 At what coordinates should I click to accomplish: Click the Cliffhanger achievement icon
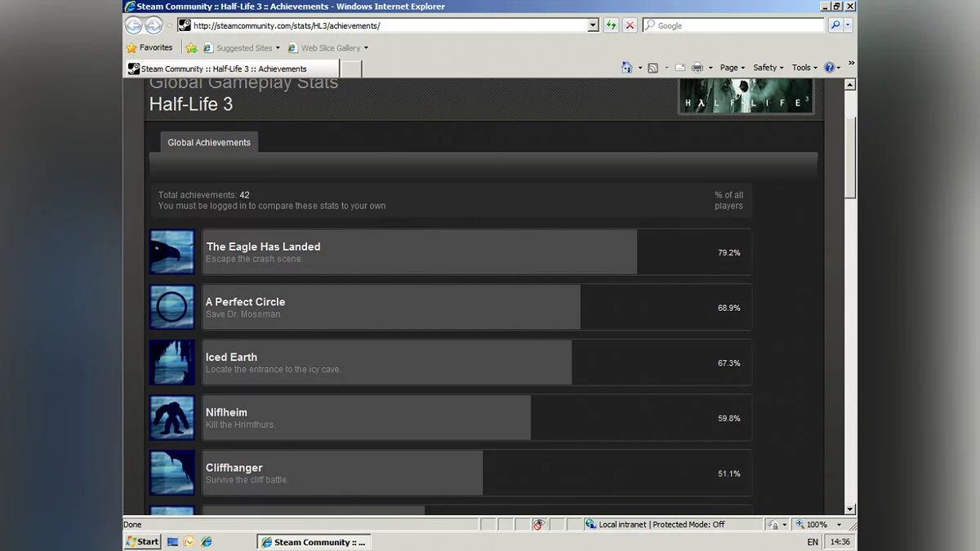coord(172,473)
